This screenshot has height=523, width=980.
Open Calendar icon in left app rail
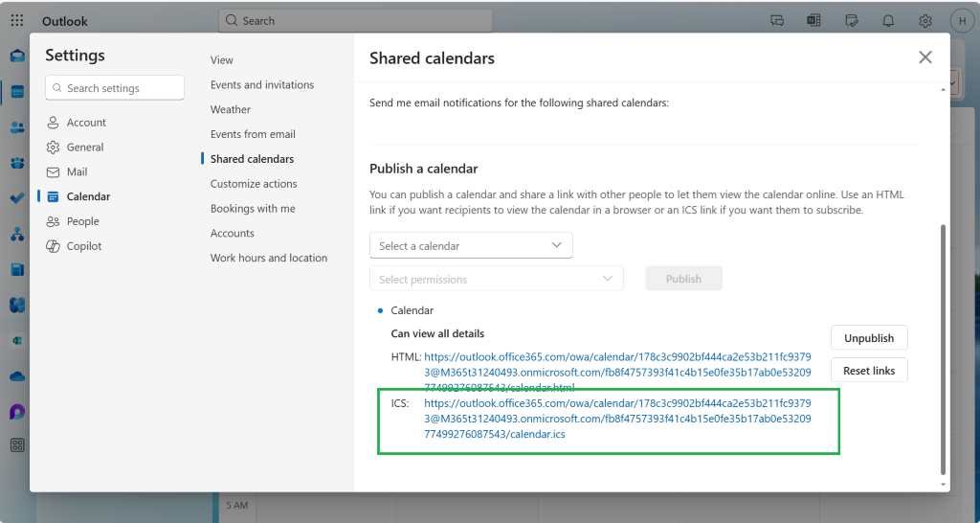click(x=17, y=93)
